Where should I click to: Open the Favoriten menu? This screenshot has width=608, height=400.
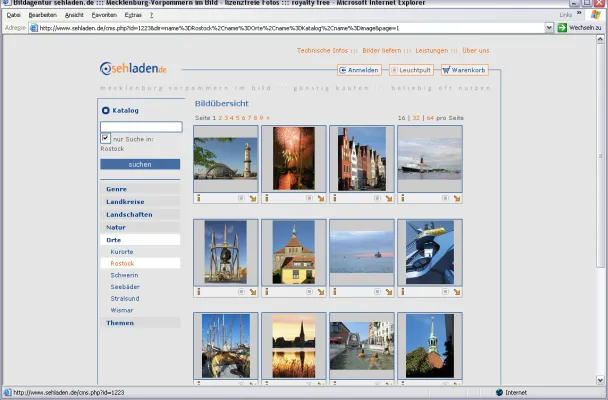coord(104,15)
